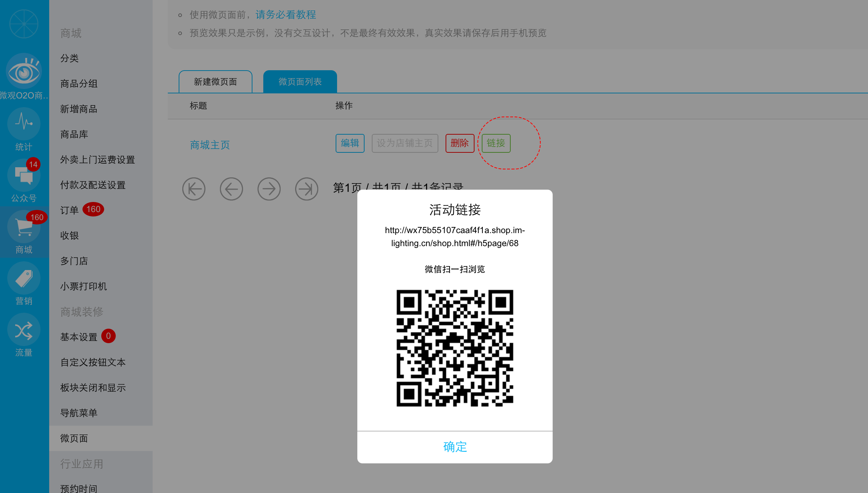Click the 操作 column header

[344, 106]
